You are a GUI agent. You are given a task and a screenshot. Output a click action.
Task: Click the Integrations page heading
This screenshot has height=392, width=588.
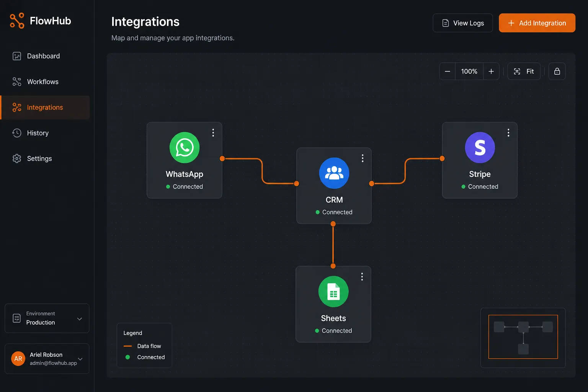click(145, 22)
